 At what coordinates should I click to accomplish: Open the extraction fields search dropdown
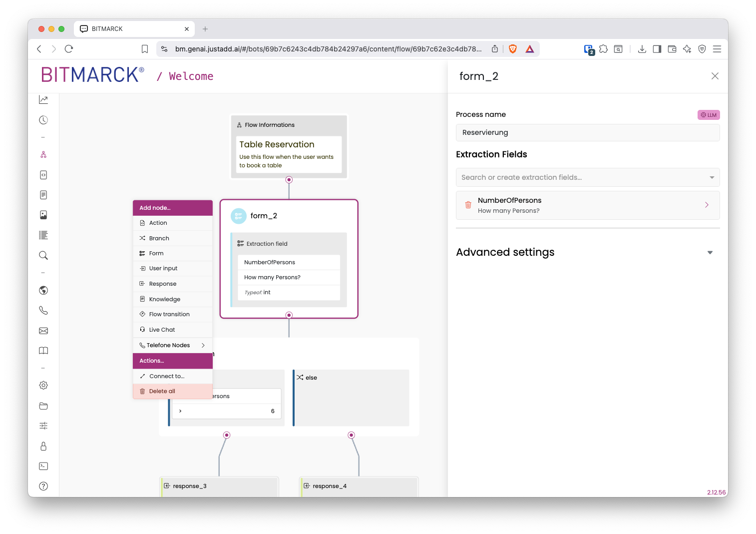point(588,177)
